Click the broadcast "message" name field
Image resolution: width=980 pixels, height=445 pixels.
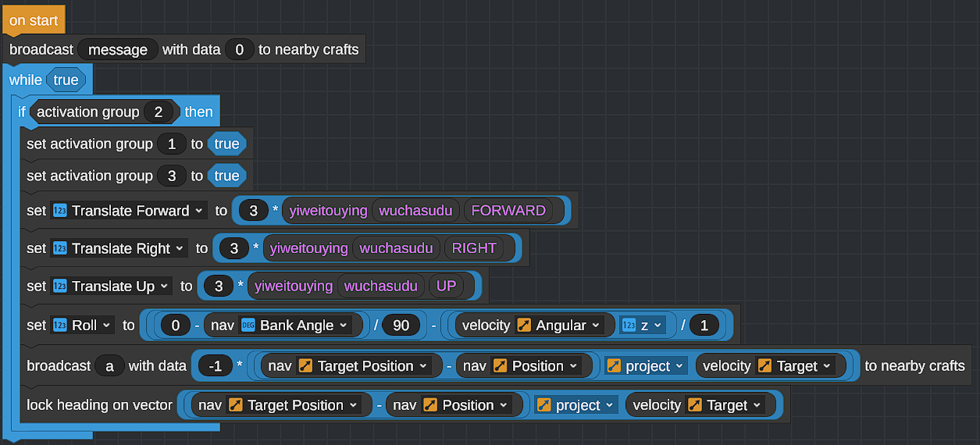tap(118, 50)
